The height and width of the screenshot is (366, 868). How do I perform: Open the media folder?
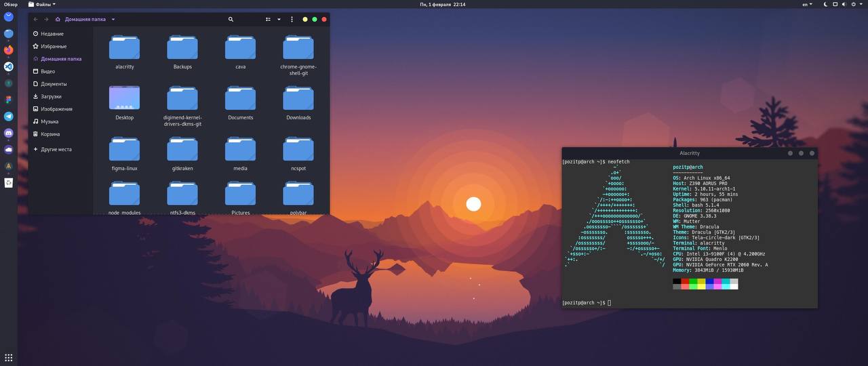241,154
